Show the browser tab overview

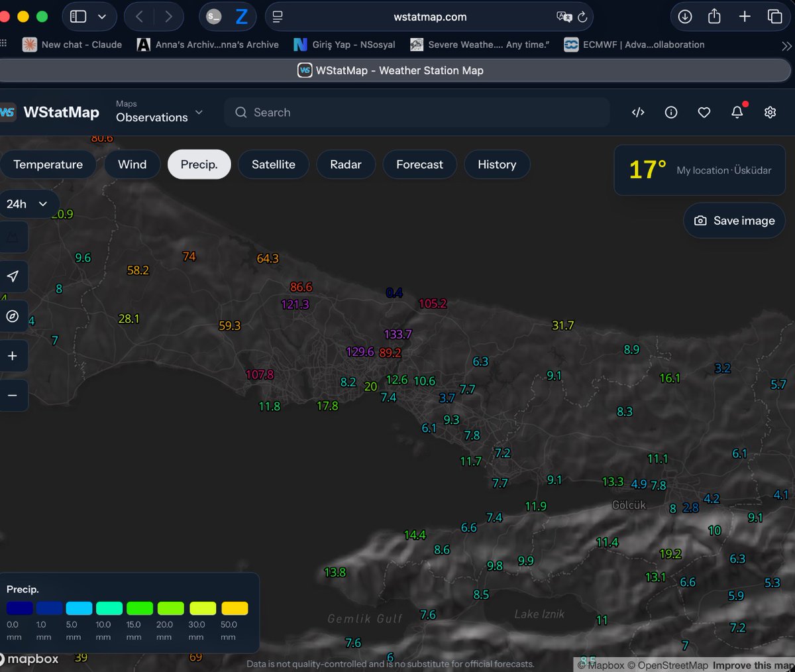(x=774, y=17)
